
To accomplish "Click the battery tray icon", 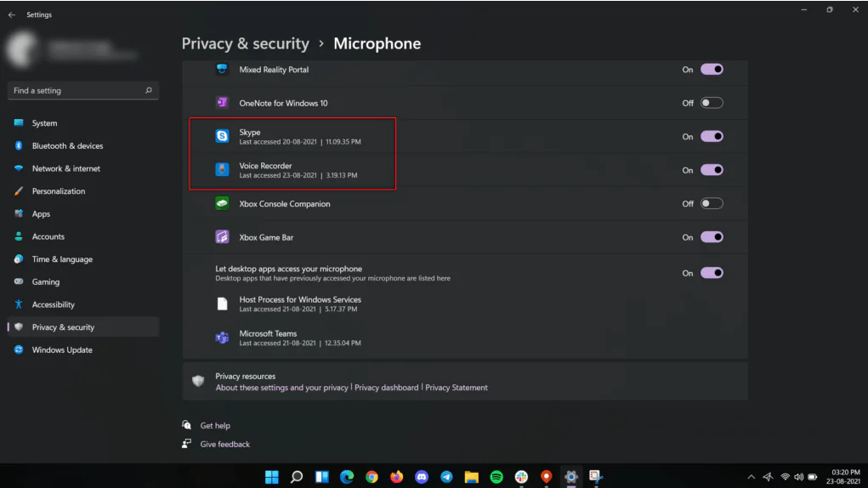I will pos(813,477).
